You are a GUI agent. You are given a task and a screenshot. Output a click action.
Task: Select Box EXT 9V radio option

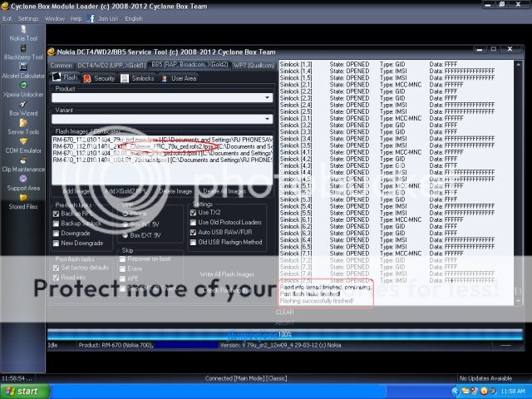tap(127, 234)
